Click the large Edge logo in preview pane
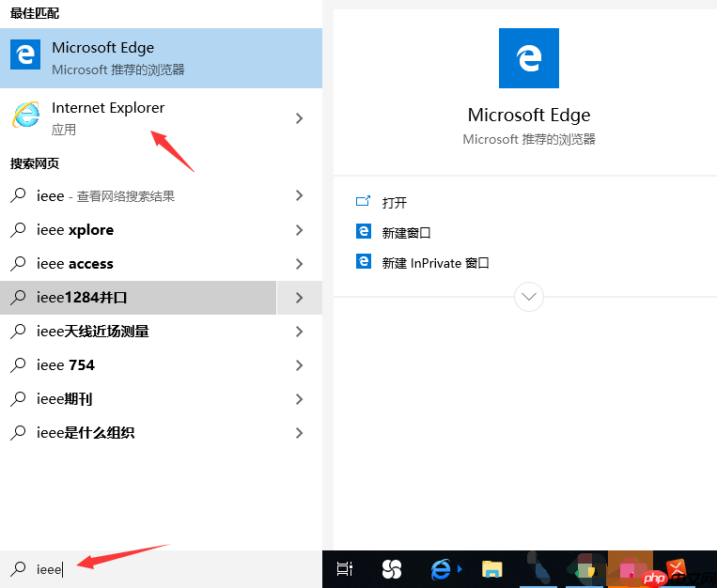Screen dimensions: 717x588 click(x=528, y=58)
